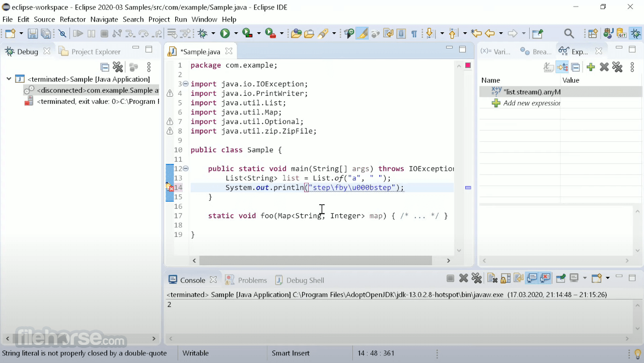Click the Save All toolbar icon
Screen dimensions: 644x363
(46, 34)
